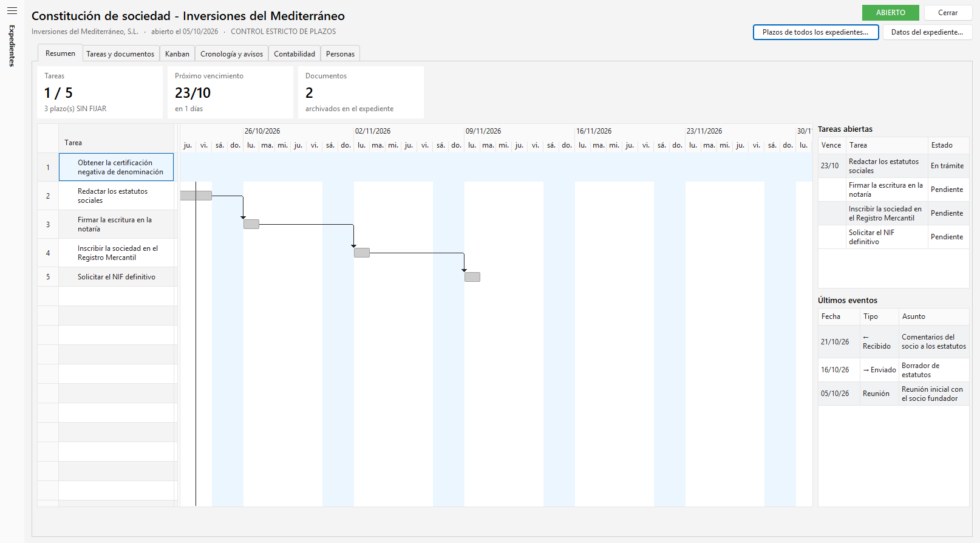Click the Tipo column header in Últimos eventos
Viewport: 980px width, 543px height.
coord(879,316)
